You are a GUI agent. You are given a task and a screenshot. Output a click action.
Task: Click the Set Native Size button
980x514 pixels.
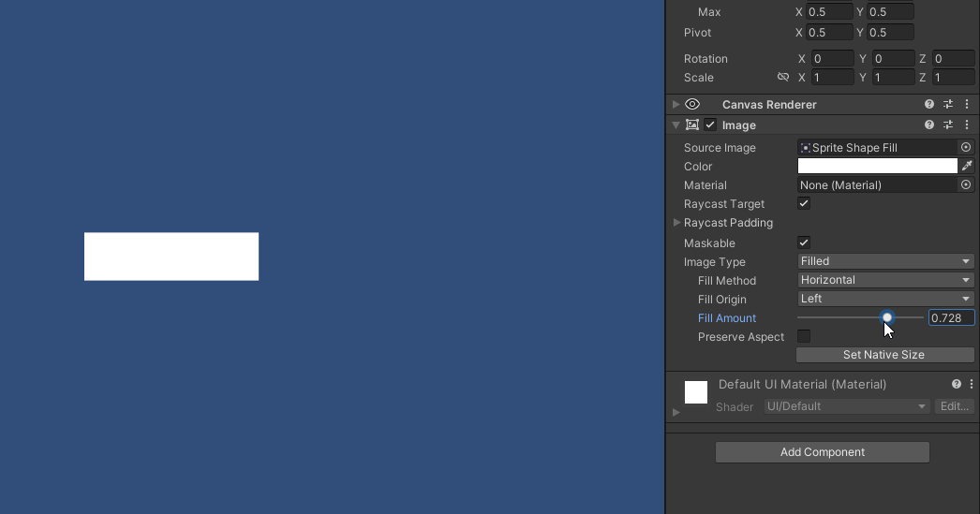pos(885,355)
